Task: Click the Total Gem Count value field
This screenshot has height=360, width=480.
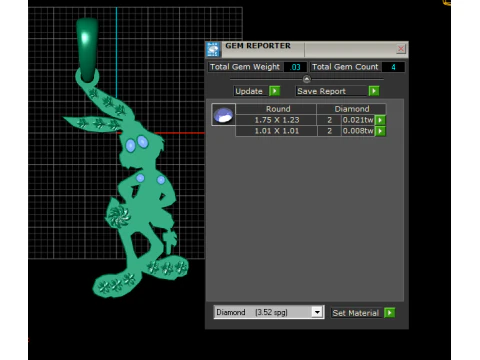Action: point(393,67)
